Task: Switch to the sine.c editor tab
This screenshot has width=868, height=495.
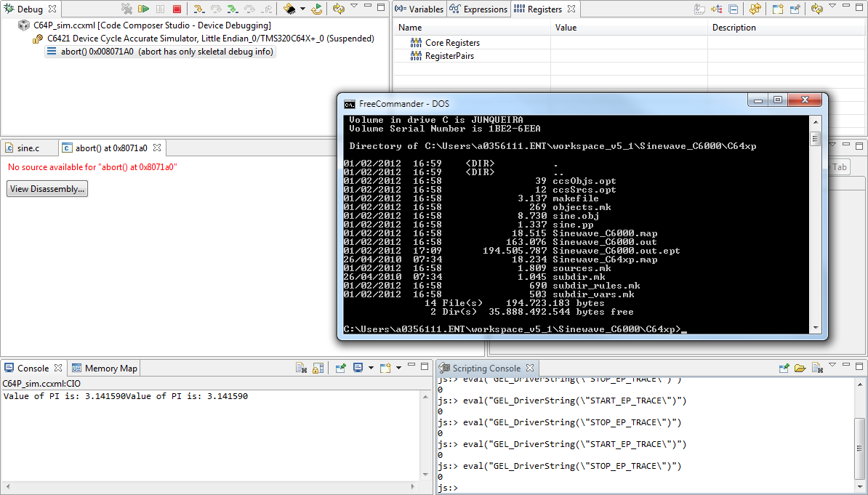Action: click(x=28, y=148)
